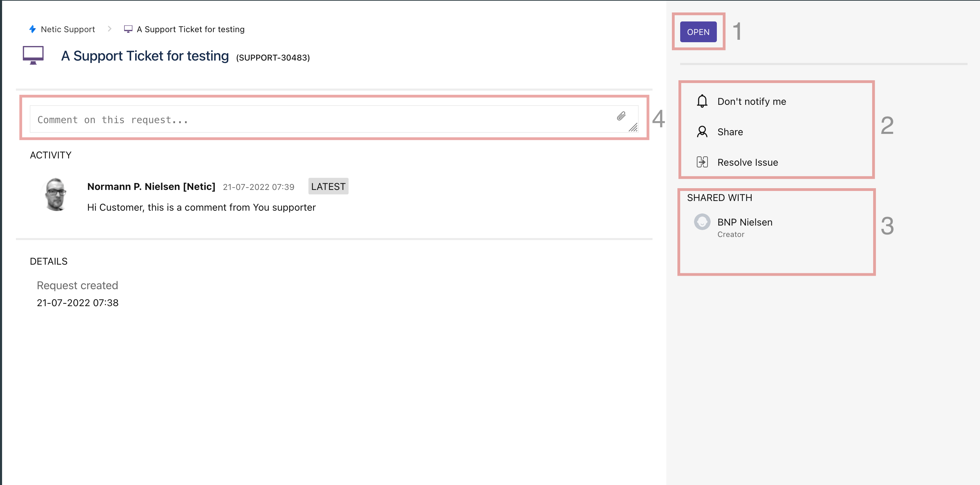
Task: Click the DETAILS section heading
Action: tap(49, 262)
